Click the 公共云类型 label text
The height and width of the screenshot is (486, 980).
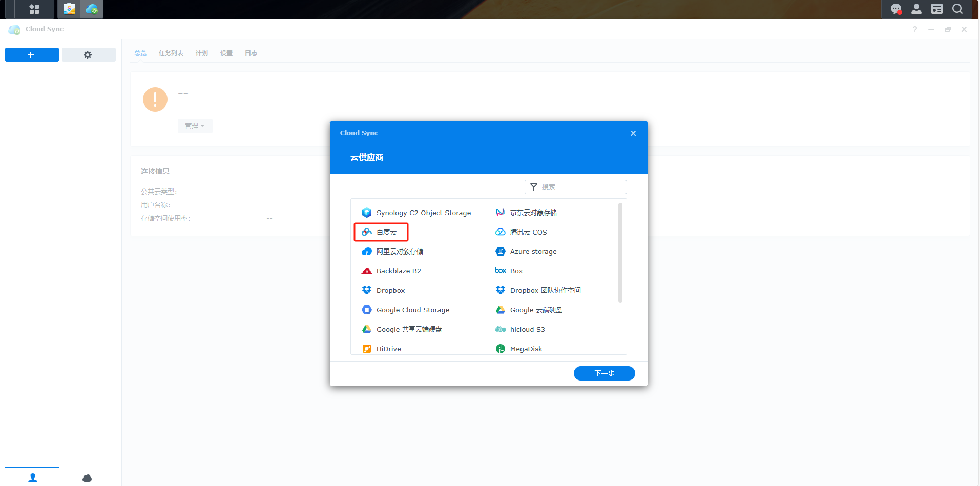159,192
